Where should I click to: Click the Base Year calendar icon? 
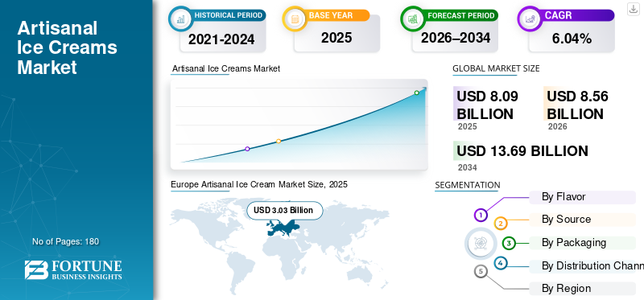point(295,18)
